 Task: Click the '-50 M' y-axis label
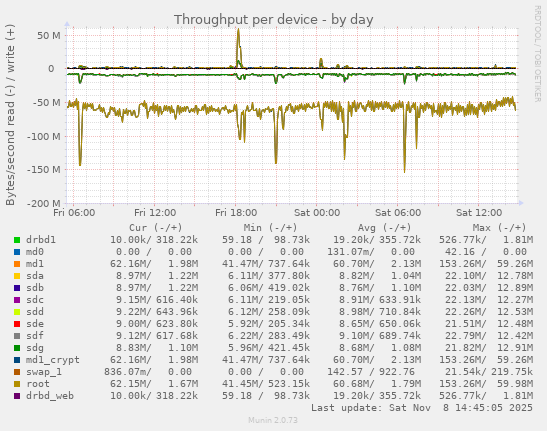click(47, 103)
